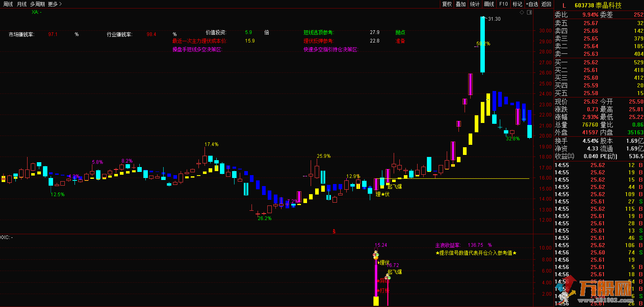644x307 pixels.
Task: Click 主浪收益率 value 136.75
Action: (x=476, y=245)
